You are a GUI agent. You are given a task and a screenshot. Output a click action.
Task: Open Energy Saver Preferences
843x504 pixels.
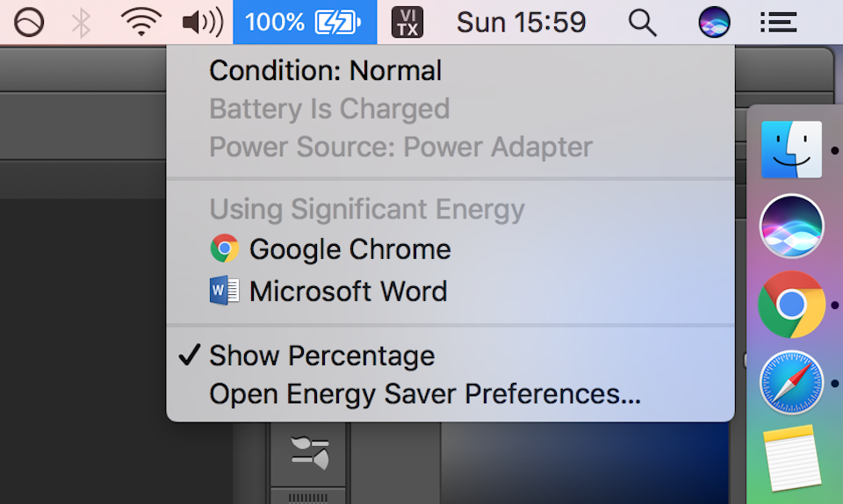click(x=424, y=394)
